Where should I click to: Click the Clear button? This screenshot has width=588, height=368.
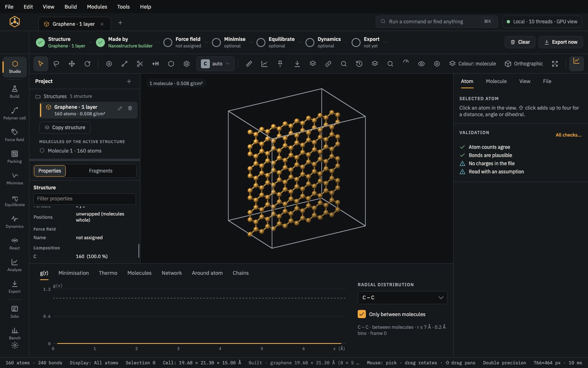(x=520, y=42)
